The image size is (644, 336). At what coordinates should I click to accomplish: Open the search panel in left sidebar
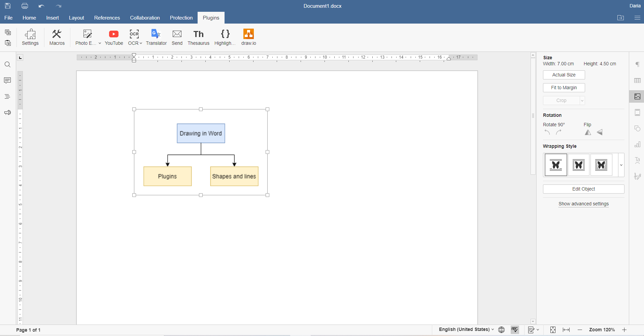point(7,64)
